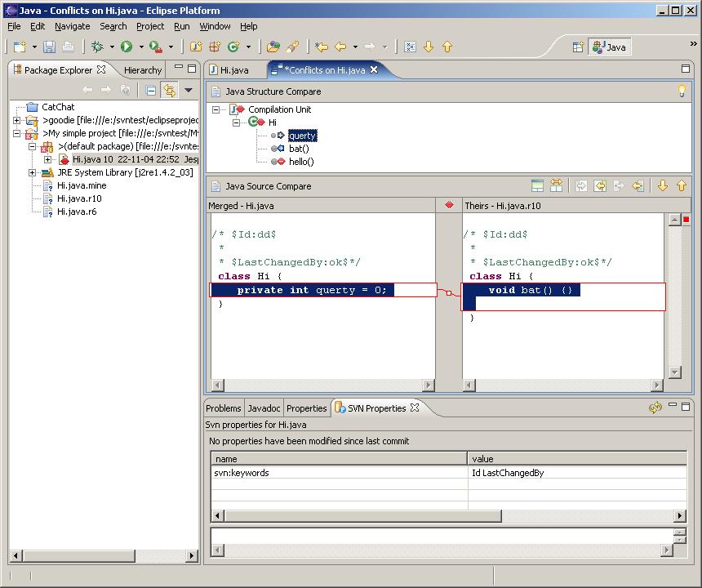Switch to the Hierarchy tab
Viewport: 702px width, 588px height.
(142, 70)
